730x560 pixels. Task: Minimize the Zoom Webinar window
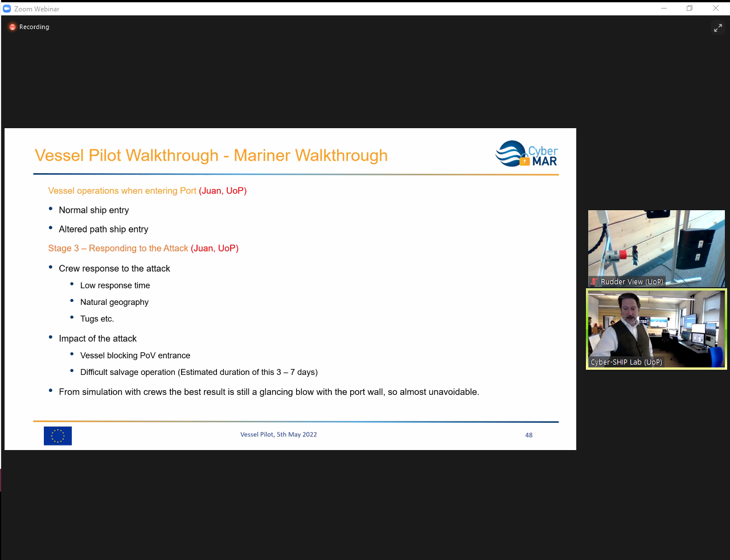[663, 9]
